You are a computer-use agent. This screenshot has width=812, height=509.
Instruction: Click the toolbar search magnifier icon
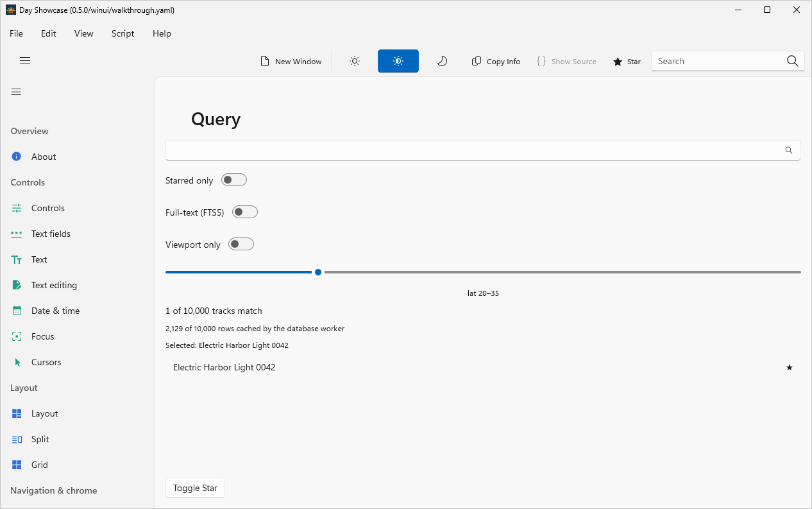tap(793, 61)
